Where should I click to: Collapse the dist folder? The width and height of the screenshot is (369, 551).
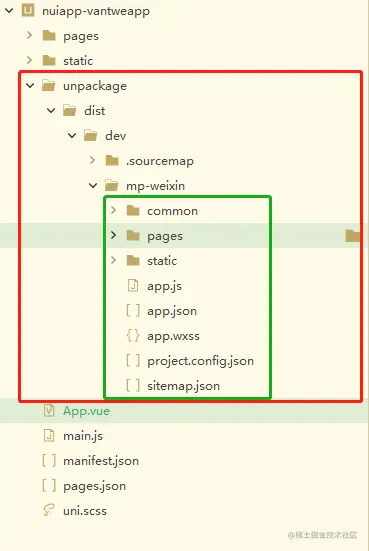(51, 110)
